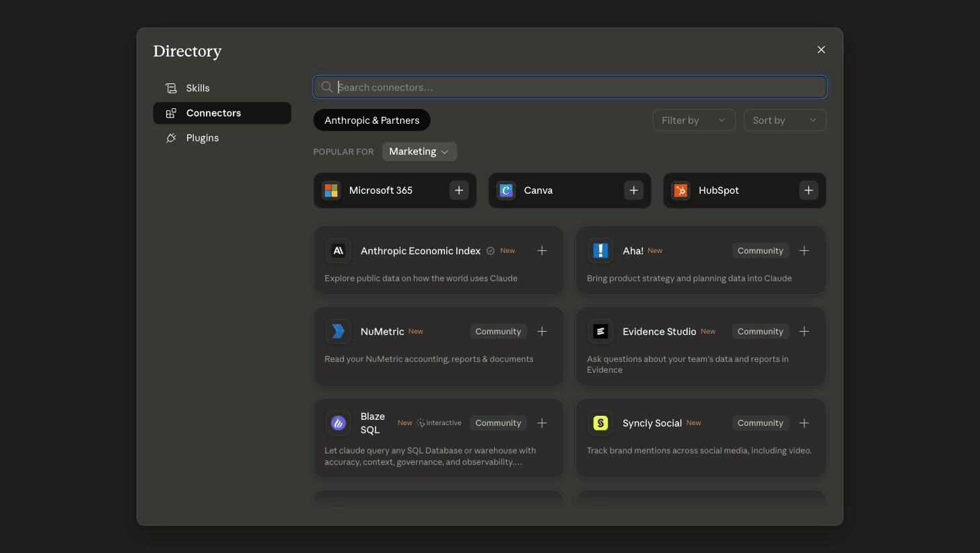Click the Aha! title text
This screenshot has height=553, width=980.
point(633,251)
